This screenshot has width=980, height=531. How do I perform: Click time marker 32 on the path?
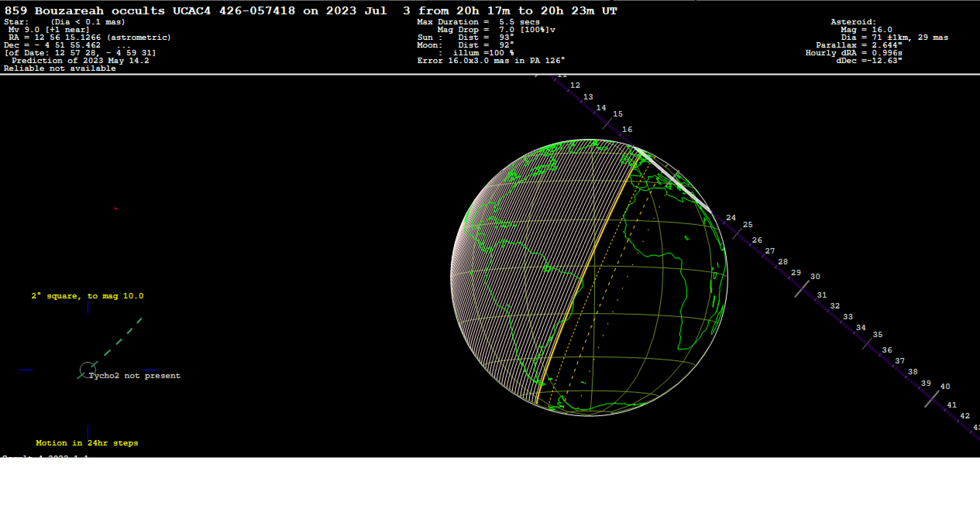coord(835,306)
